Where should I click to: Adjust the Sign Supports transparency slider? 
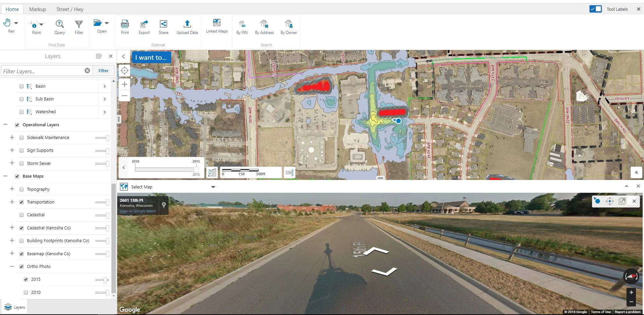click(x=102, y=151)
